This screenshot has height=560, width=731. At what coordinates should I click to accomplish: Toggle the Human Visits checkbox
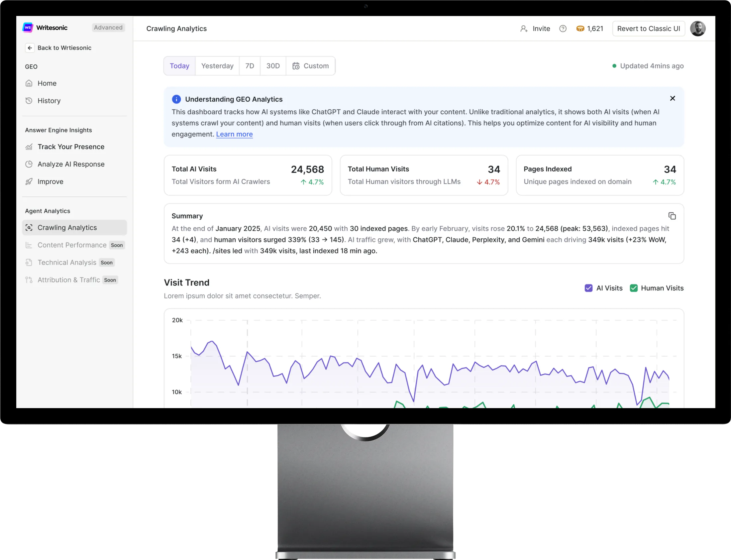click(633, 288)
